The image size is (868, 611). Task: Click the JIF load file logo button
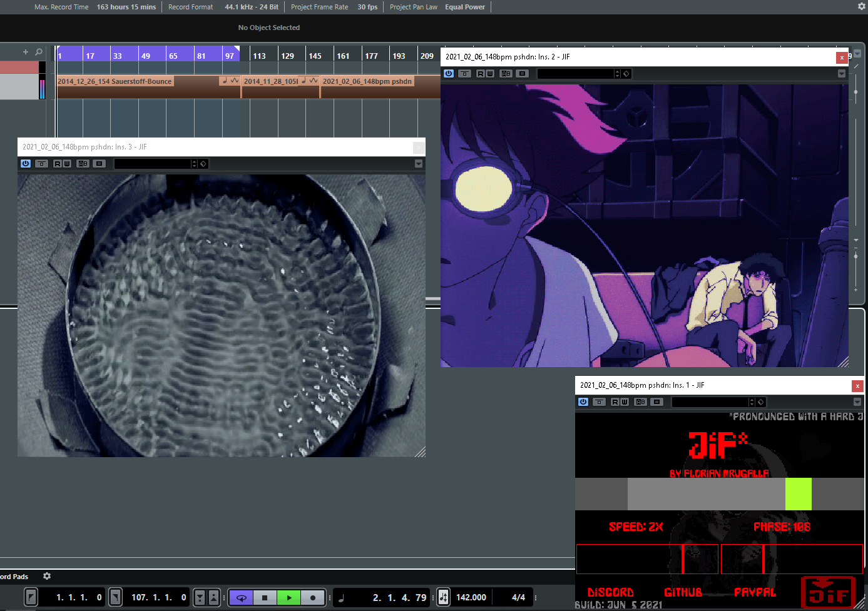(x=828, y=593)
